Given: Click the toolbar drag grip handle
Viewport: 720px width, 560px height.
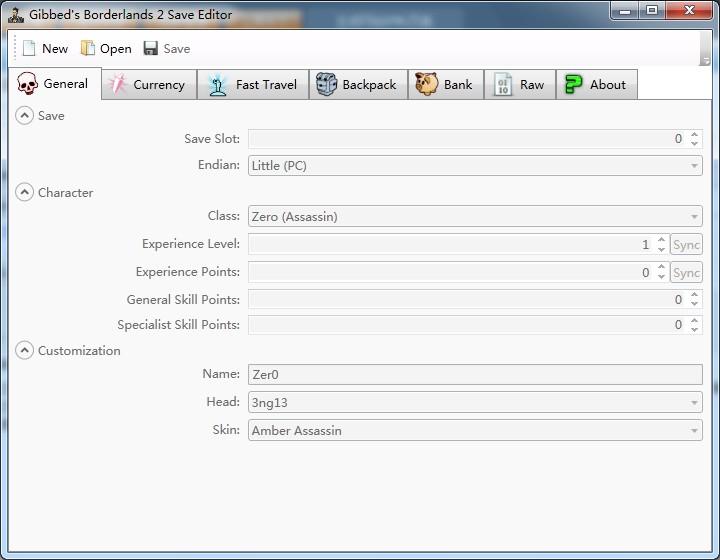Looking at the screenshot, I should click(15, 48).
